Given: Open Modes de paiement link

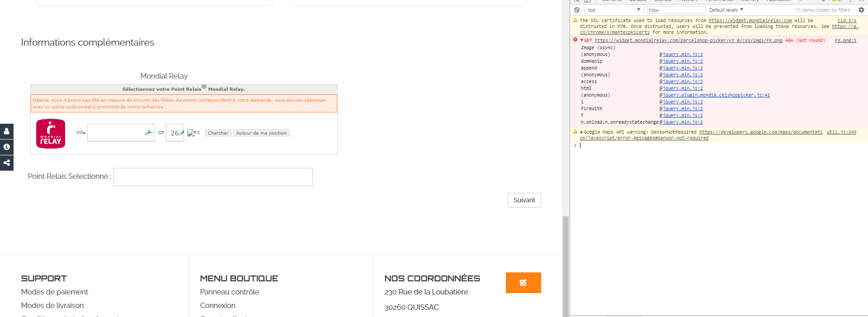Looking at the screenshot, I should [55, 292].
